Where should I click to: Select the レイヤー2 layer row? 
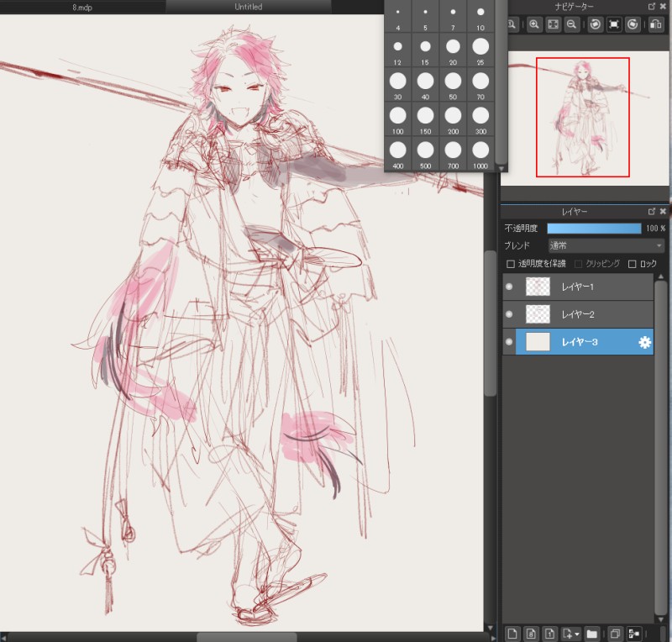click(x=578, y=314)
